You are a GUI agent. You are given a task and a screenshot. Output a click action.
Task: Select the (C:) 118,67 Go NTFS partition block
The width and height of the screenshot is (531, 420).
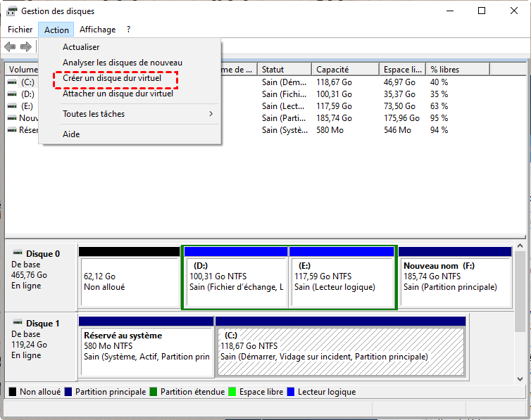click(341, 347)
